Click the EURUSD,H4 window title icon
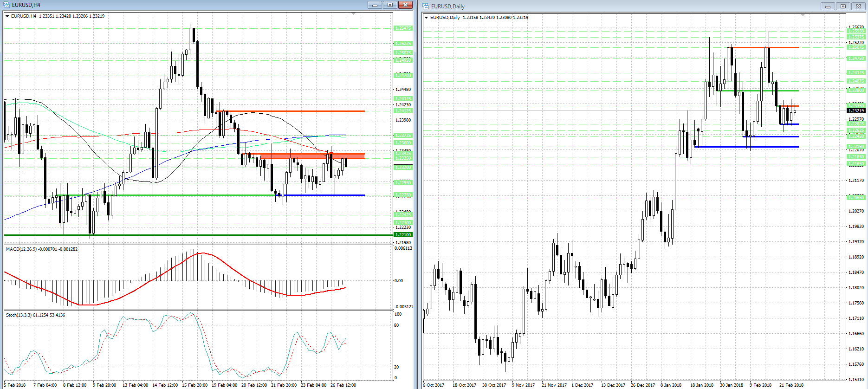868x389 pixels. [6, 5]
